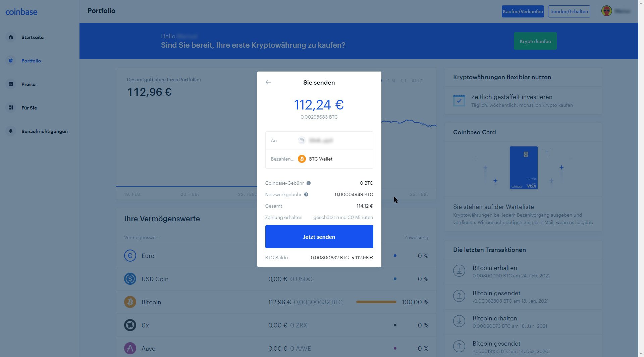Click the Aave asset icon
The width and height of the screenshot is (644, 357).
[x=130, y=348]
